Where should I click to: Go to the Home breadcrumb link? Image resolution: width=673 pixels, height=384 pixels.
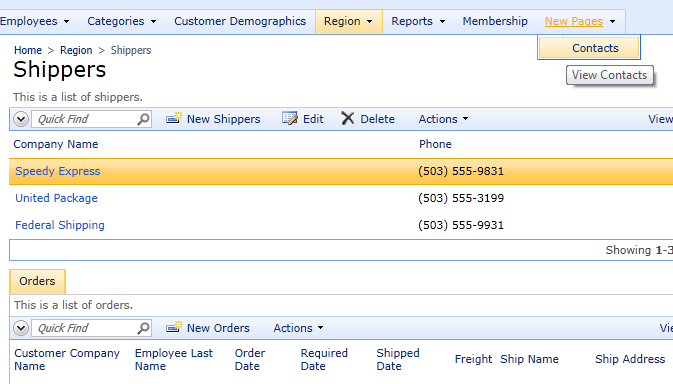[x=28, y=50]
